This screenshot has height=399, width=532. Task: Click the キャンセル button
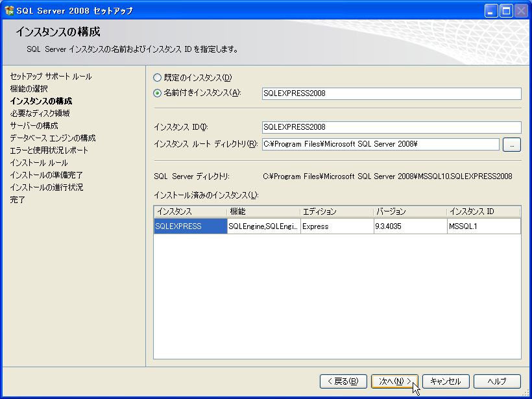pos(446,381)
